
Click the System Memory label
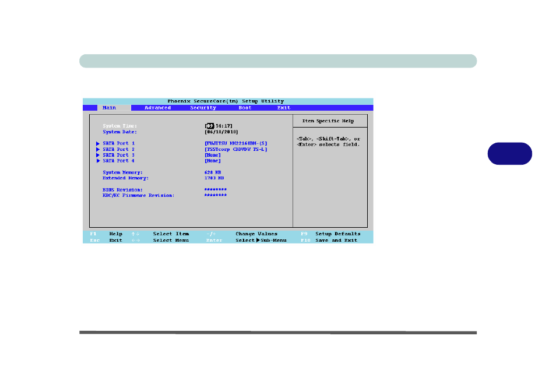[x=122, y=172]
